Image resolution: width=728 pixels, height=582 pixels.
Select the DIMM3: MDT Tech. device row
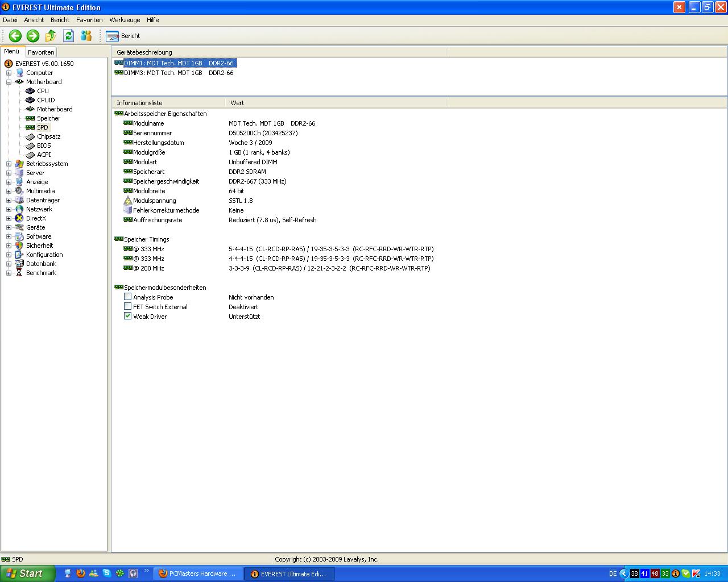tap(174, 73)
